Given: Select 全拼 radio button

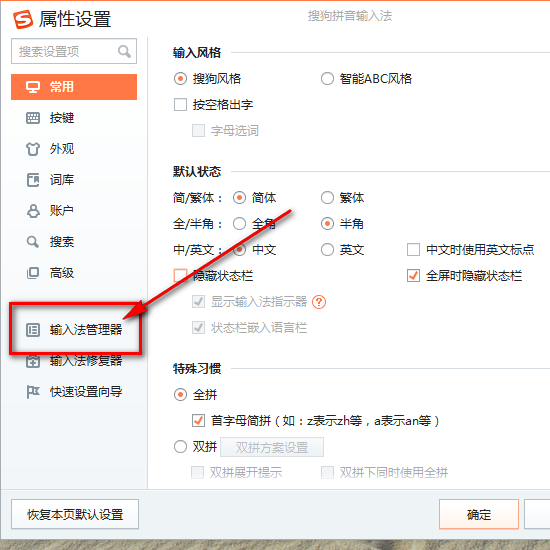Looking at the screenshot, I should (x=180, y=395).
